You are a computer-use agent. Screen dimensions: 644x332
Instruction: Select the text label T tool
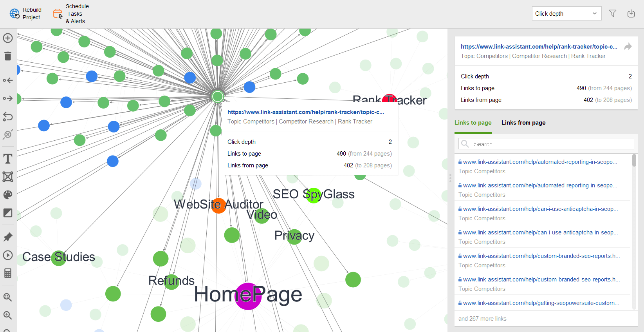coord(8,159)
